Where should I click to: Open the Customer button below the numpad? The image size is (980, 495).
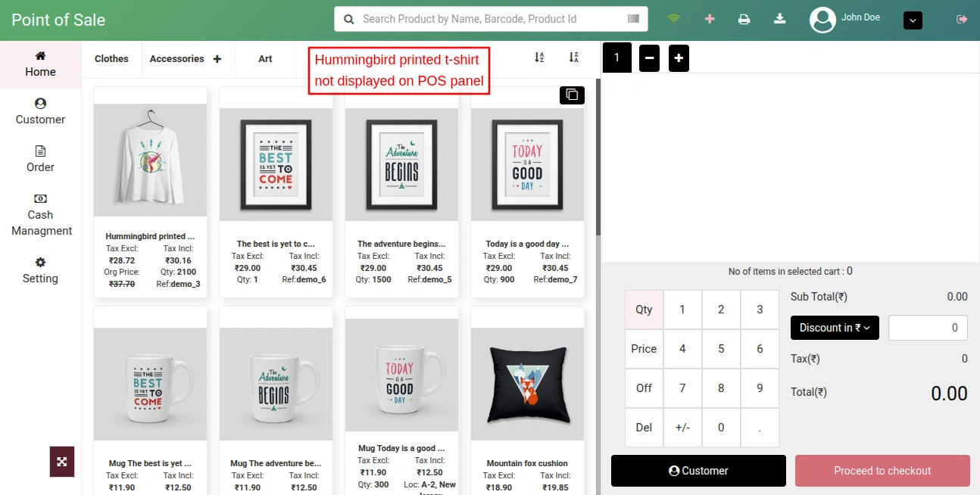point(698,471)
